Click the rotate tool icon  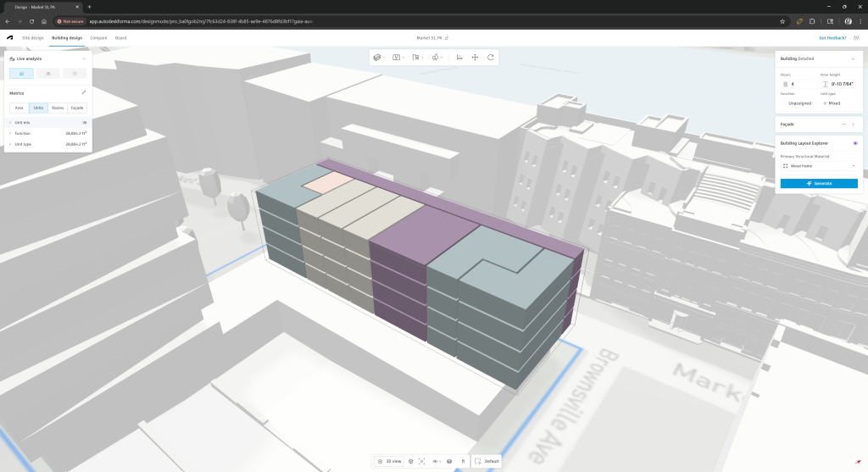[490, 58]
